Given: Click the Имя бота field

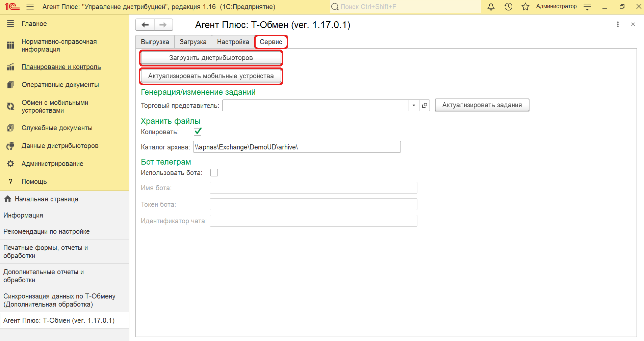Looking at the screenshot, I should (x=313, y=188).
